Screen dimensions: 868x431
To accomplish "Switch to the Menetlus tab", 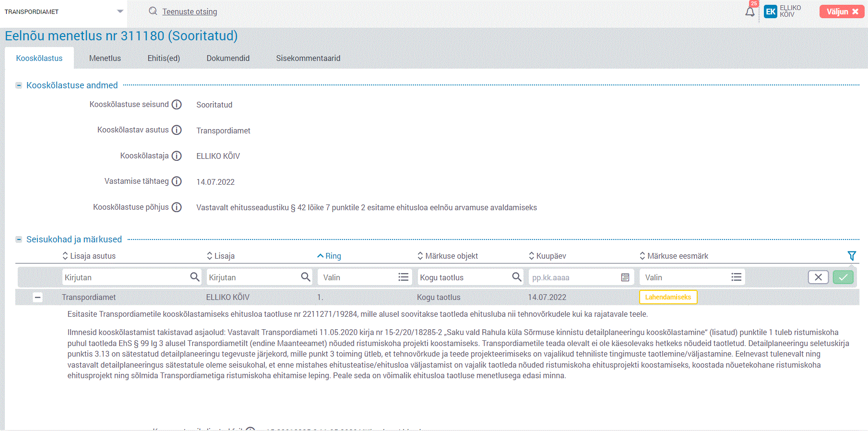I will [x=105, y=58].
